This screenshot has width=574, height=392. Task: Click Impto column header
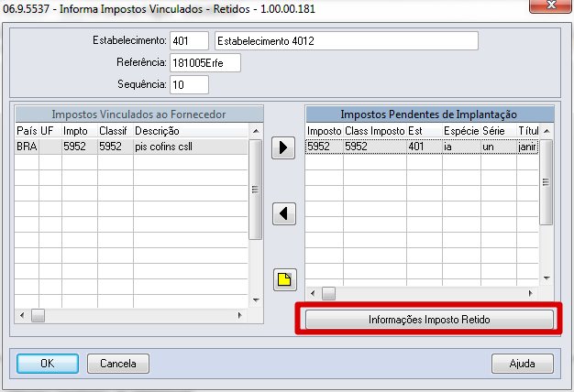click(x=80, y=131)
